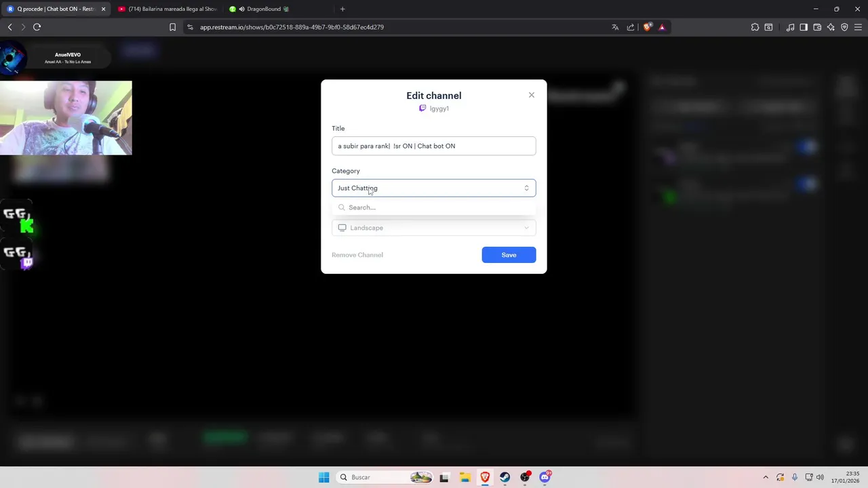
Task: Click the monitor icon in Landscape dropdown
Action: 342,228
